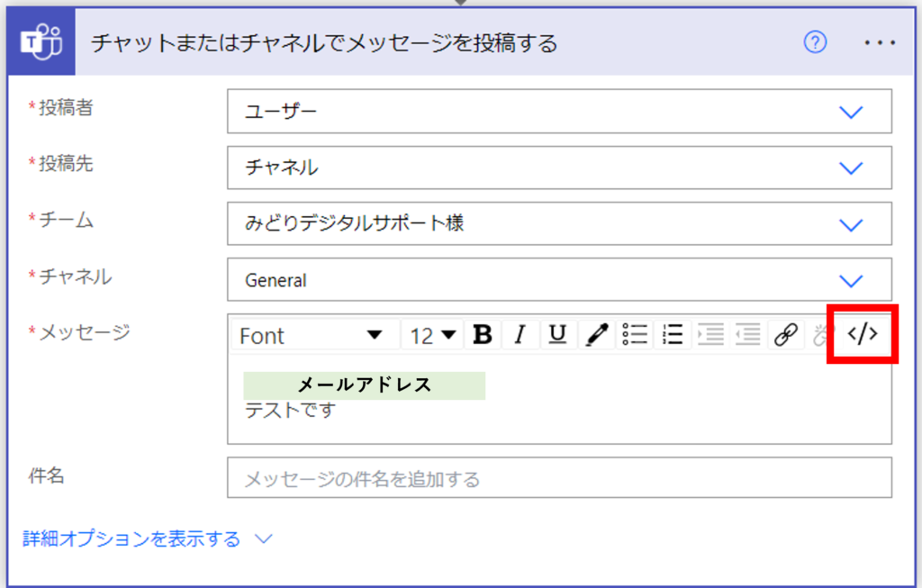Insert a hyperlink into the message
922x588 pixels.
click(786, 334)
